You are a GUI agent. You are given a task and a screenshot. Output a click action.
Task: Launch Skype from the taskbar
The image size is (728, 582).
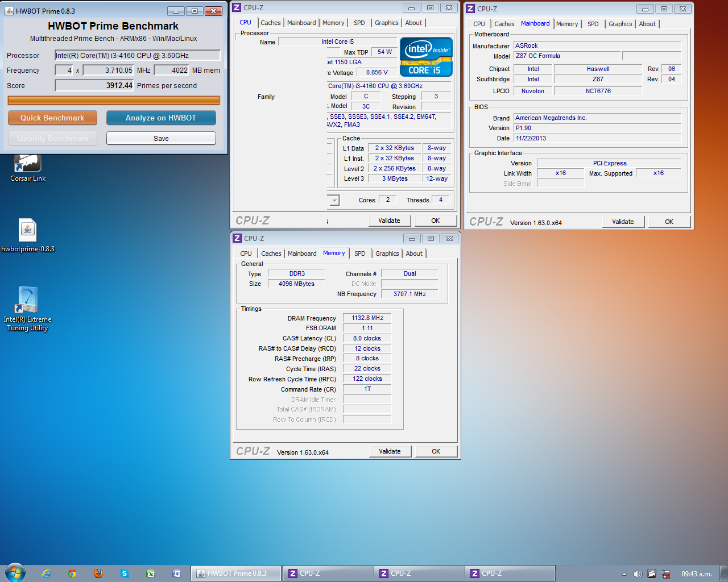(125, 573)
